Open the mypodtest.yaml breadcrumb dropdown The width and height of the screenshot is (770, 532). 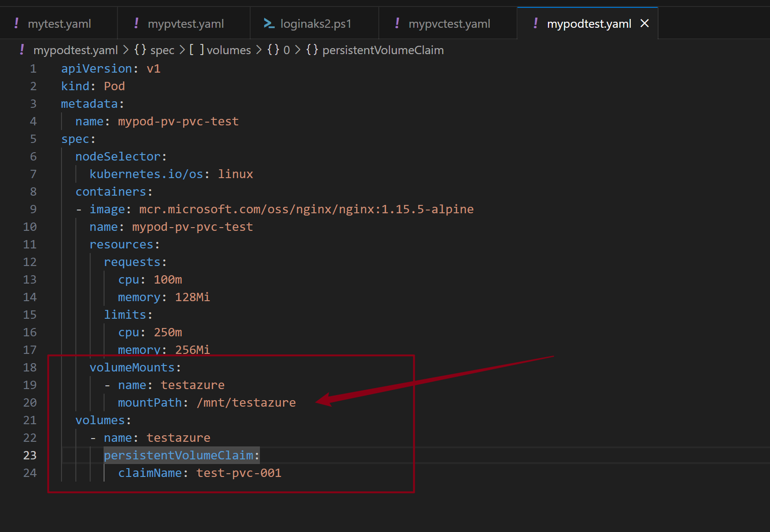(75, 50)
